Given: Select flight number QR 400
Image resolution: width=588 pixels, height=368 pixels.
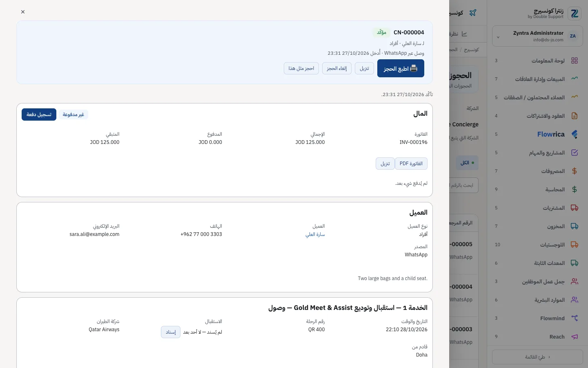Looking at the screenshot, I should tap(316, 330).
